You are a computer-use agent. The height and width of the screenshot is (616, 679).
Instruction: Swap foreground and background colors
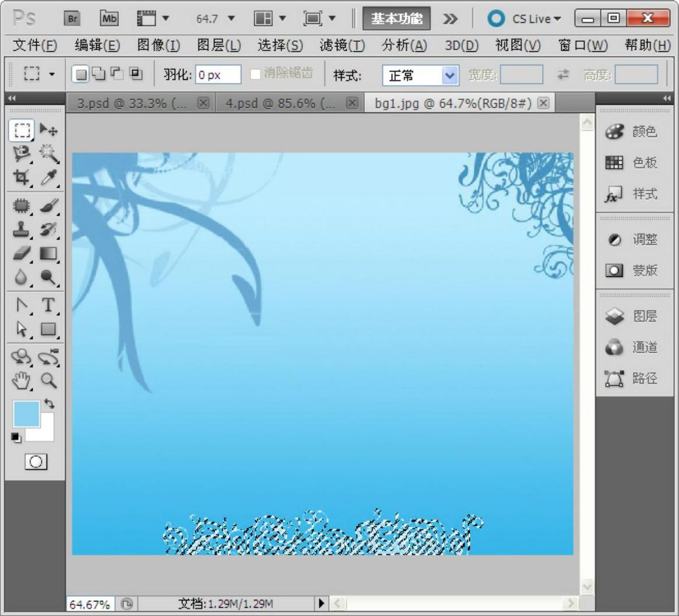point(50,403)
